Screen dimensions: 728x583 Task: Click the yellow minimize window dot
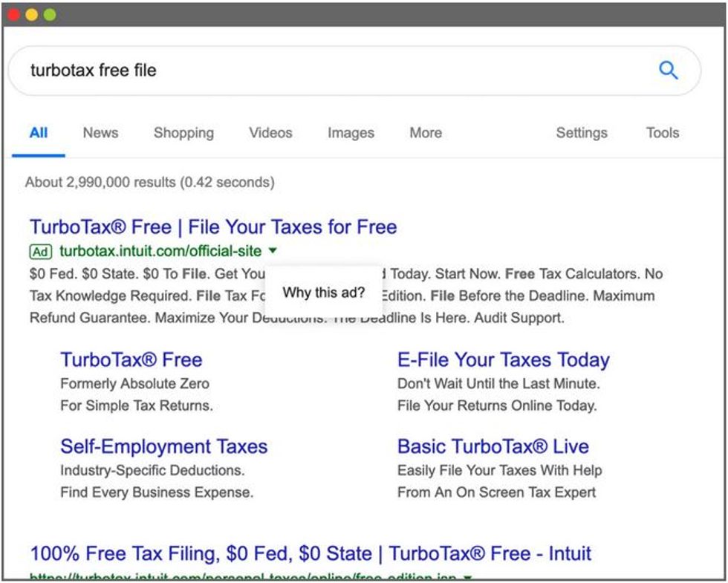click(x=32, y=15)
